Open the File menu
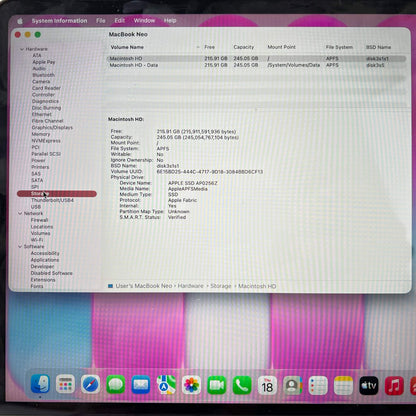The image size is (416, 416). click(101, 21)
